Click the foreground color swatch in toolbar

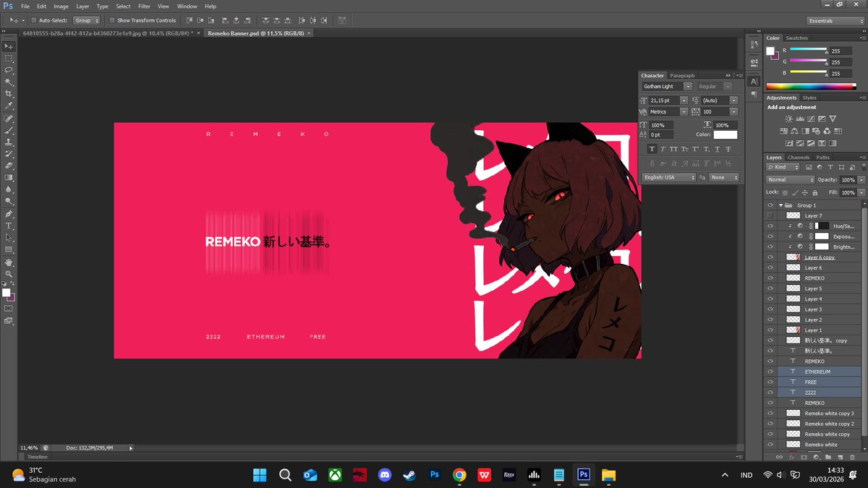point(6,293)
